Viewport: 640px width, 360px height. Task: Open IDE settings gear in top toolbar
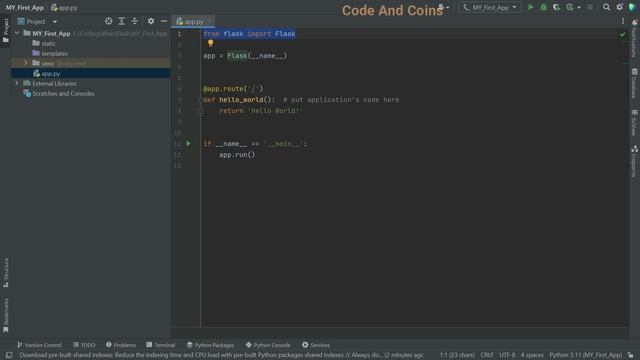(x=620, y=7)
